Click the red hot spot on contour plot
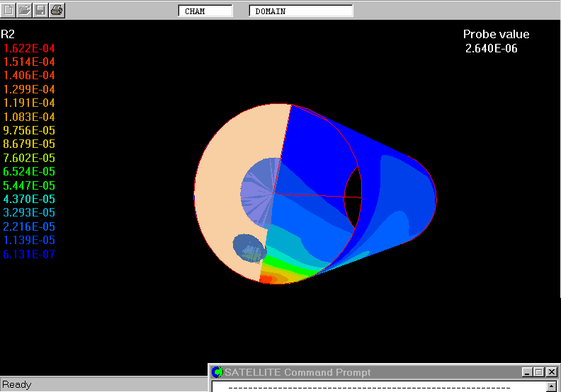Image resolution: width=561 pixels, height=392 pixels. coord(266,279)
